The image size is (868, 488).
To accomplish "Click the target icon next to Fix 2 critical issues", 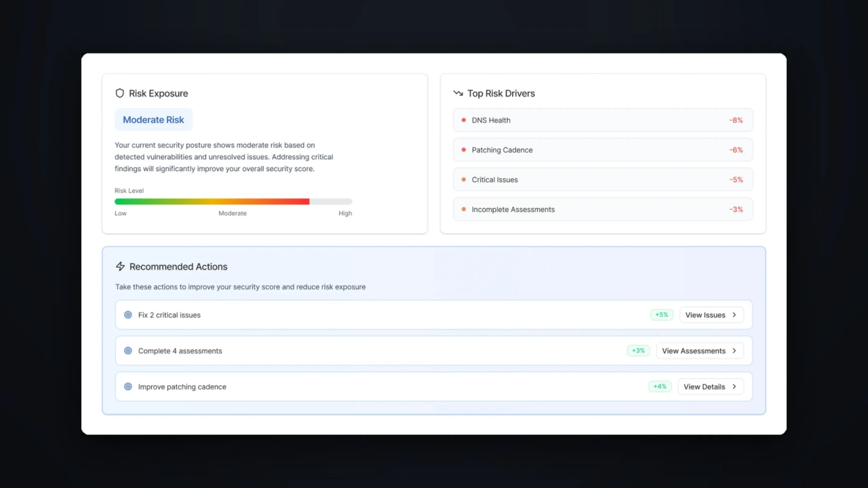I will pyautogui.click(x=128, y=315).
